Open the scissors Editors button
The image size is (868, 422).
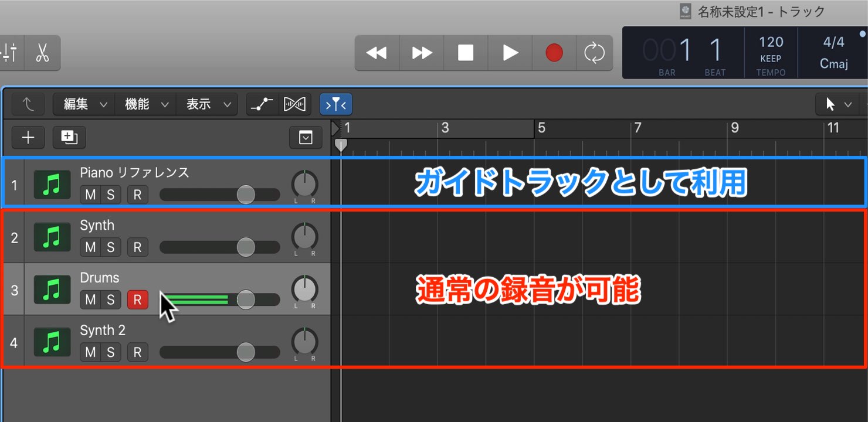click(42, 53)
